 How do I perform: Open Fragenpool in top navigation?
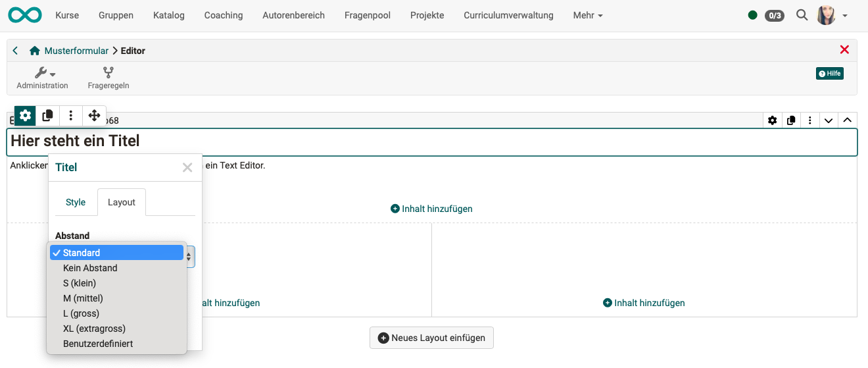pos(368,15)
